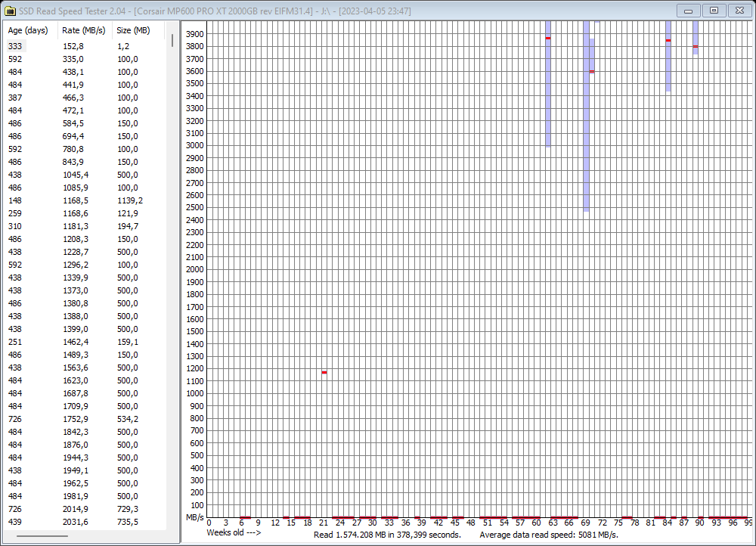Click the list's vertical scrollbar thumb
Viewport: 756px width, 546px height.
(172, 41)
